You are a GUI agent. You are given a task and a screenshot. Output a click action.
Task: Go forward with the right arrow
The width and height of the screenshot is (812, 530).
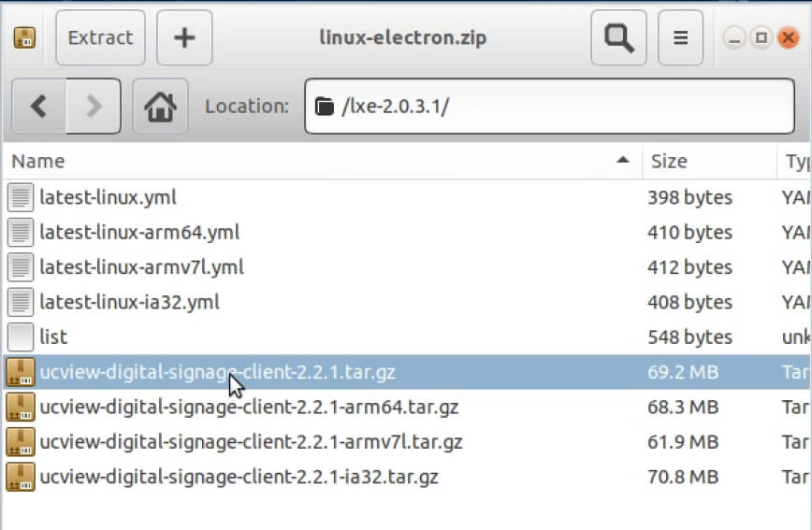94,107
